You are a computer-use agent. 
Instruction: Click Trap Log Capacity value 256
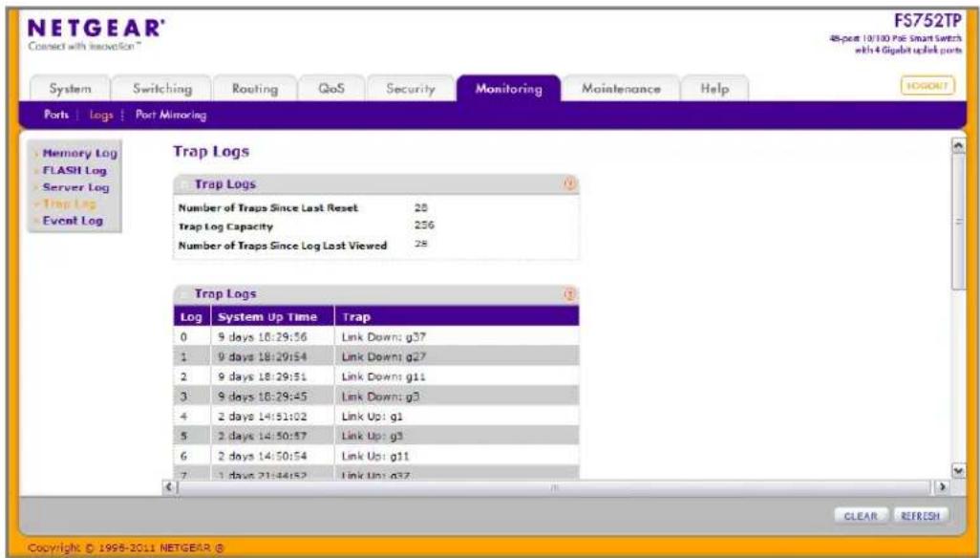[424, 225]
